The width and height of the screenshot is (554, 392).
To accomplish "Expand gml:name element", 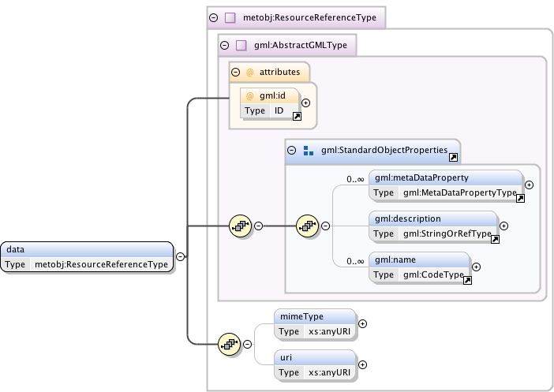I will [x=476, y=267].
